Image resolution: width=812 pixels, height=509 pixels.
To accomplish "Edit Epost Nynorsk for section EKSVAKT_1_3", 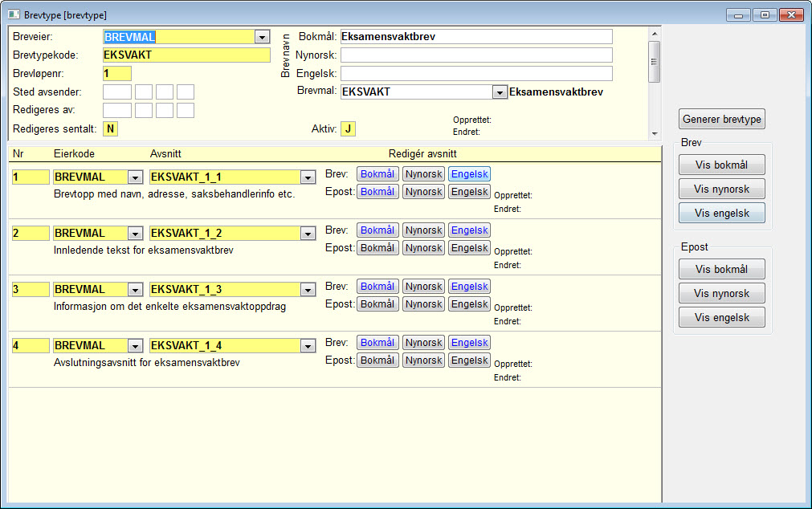I will [x=423, y=304].
